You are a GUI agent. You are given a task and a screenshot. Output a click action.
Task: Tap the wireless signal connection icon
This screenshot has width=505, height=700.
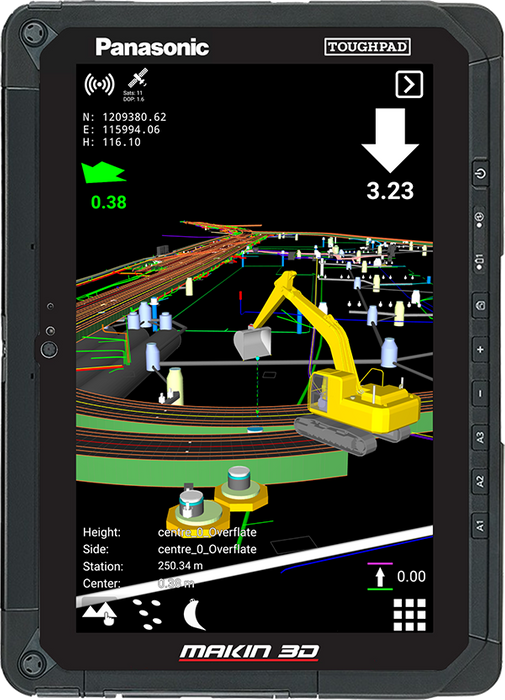(99, 84)
